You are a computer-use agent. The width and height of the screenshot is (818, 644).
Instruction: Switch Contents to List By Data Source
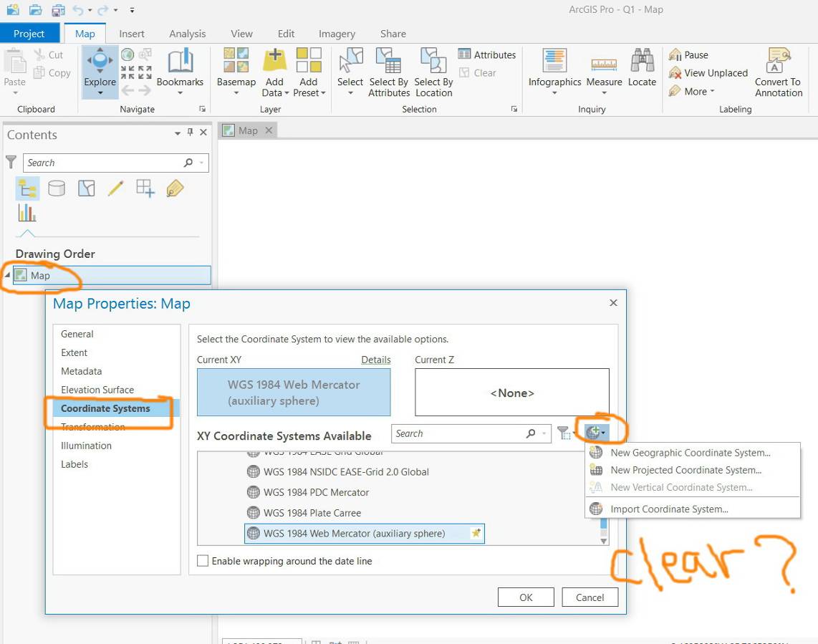pos(57,188)
